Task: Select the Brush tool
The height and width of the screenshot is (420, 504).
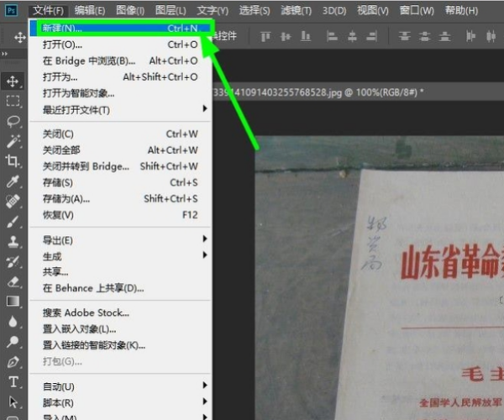Action: (x=13, y=222)
